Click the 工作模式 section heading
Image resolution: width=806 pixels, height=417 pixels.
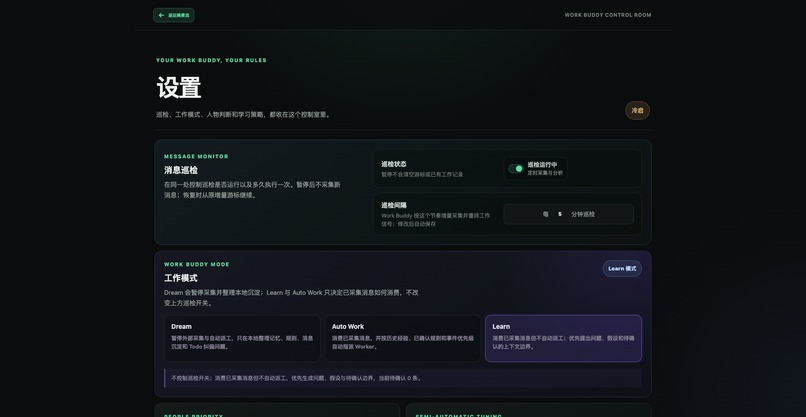coord(181,278)
